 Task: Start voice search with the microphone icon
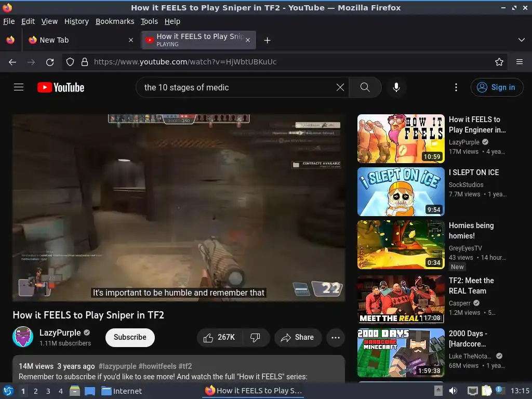tap(396, 87)
